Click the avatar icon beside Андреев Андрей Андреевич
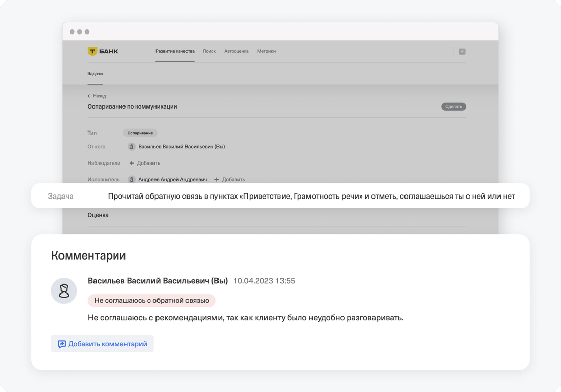Viewport: 561px width, 392px height. pyautogui.click(x=132, y=179)
